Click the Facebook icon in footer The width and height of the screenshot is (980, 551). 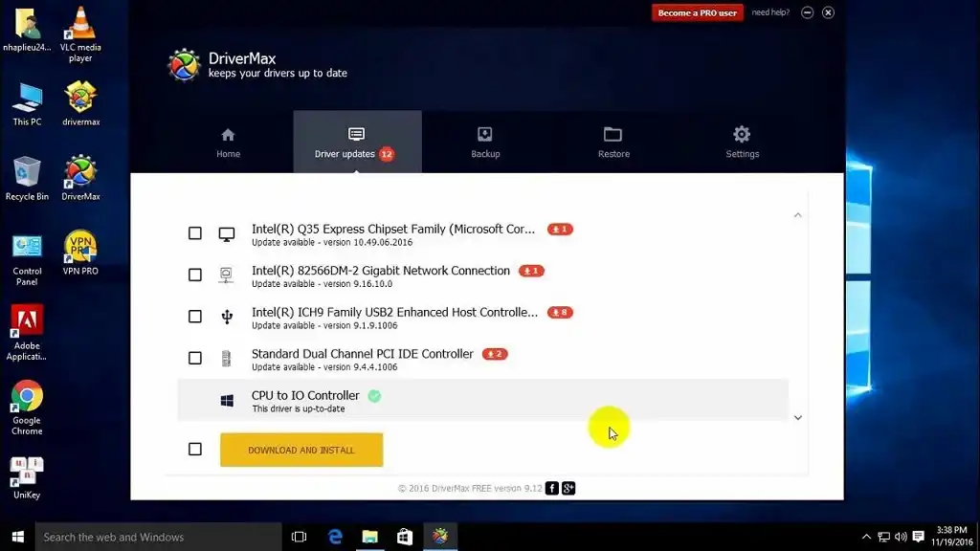tap(553, 489)
